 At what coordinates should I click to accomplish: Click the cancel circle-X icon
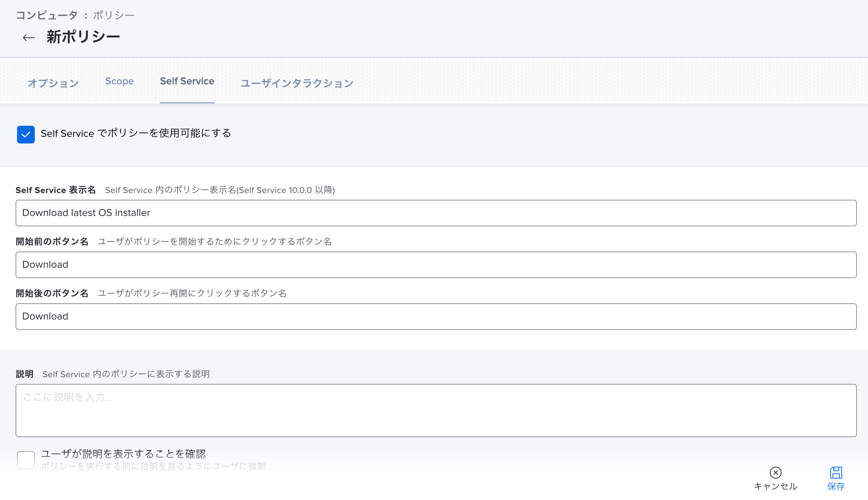tap(776, 472)
